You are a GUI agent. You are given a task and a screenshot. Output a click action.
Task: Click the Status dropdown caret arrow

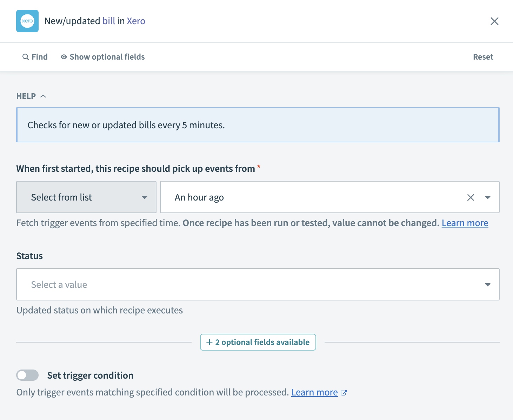487,284
